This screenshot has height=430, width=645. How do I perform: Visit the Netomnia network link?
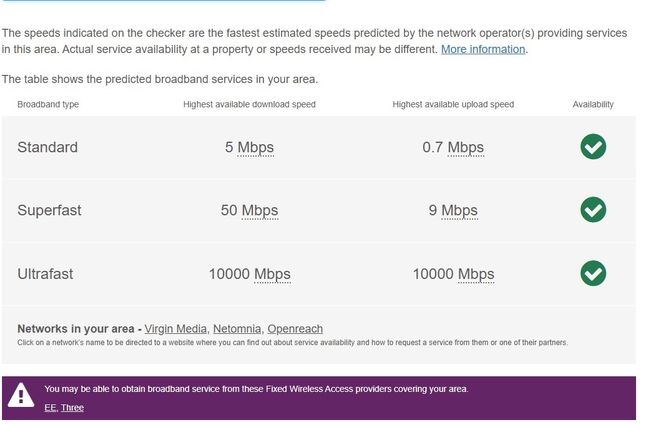tap(237, 329)
